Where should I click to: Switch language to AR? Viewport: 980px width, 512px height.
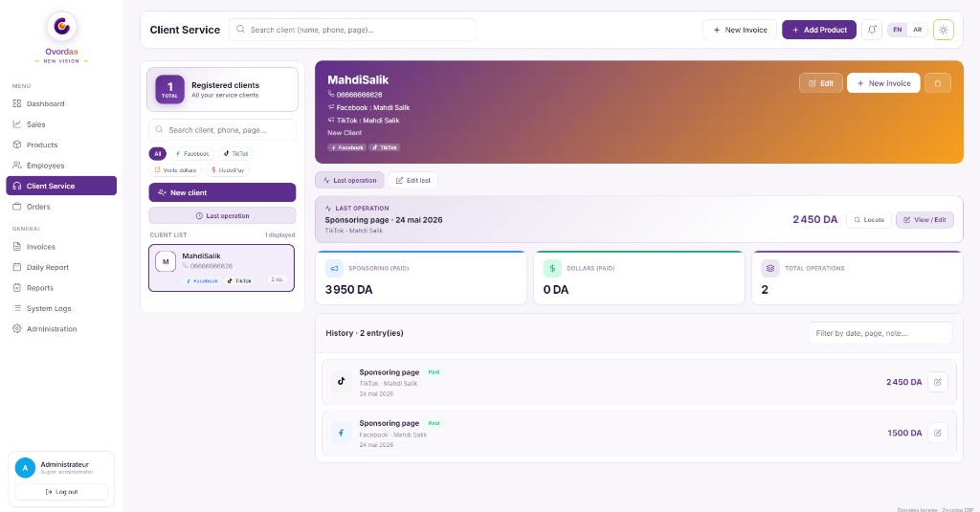[x=917, y=30]
